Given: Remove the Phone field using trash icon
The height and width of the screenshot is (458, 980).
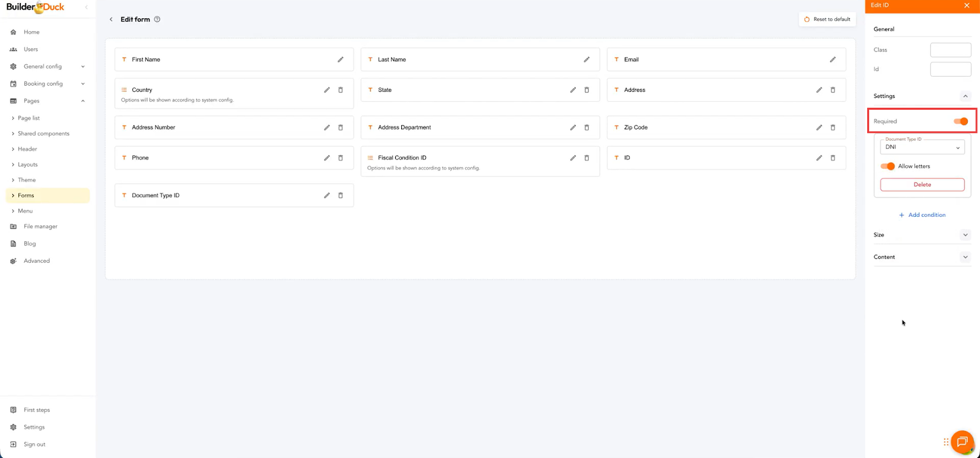Looking at the screenshot, I should [x=341, y=158].
